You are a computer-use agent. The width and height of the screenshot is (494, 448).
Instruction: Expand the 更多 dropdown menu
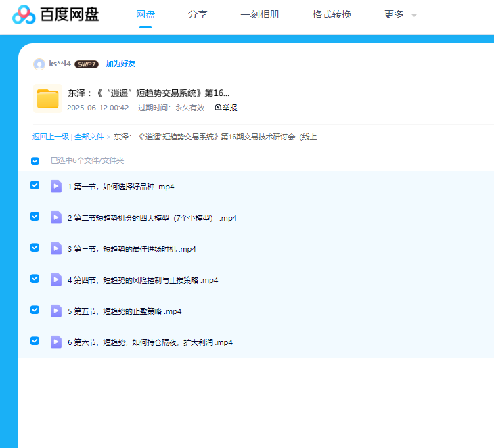click(x=401, y=15)
